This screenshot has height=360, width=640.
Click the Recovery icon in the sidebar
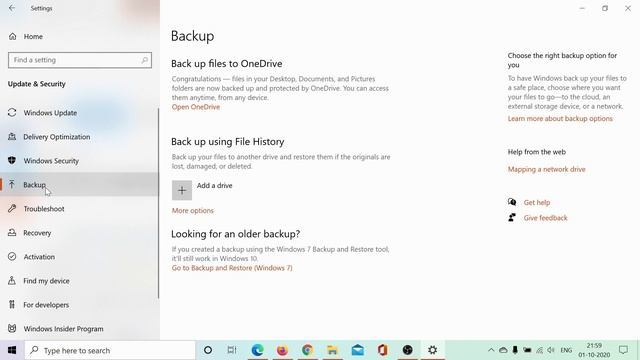click(12, 233)
